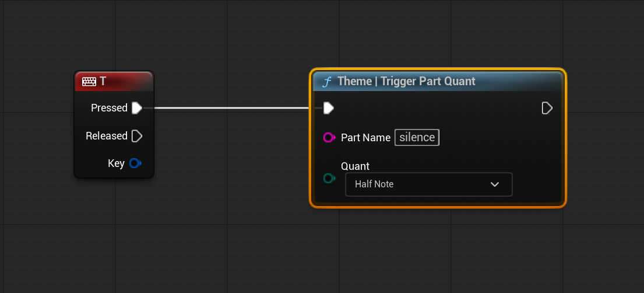644x293 pixels.
Task: Click the Part Name label text
Action: click(x=365, y=138)
